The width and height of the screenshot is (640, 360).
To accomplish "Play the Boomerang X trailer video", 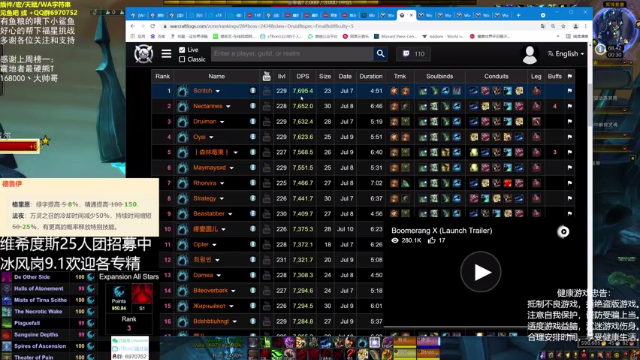I will (481, 272).
